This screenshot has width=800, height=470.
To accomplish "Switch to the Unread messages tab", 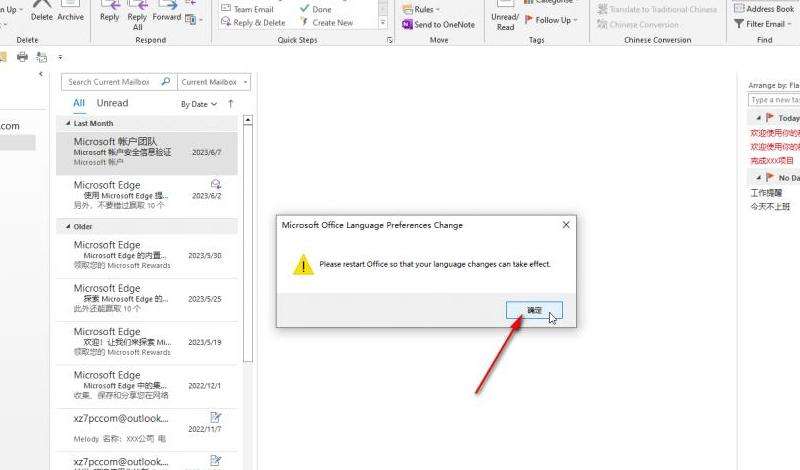I will [112, 103].
